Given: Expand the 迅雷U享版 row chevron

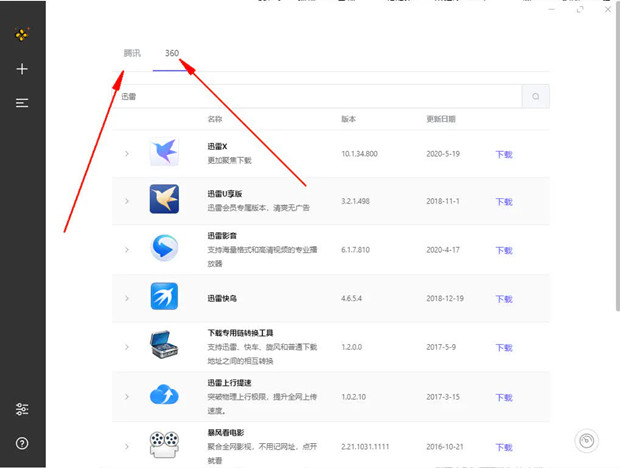Looking at the screenshot, I should point(127,201).
